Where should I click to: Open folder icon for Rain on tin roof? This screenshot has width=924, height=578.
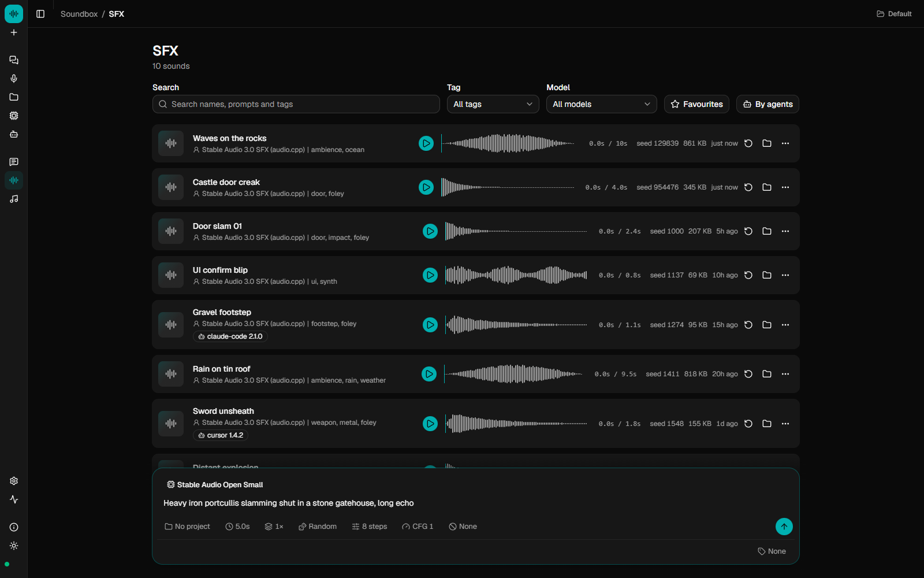[x=767, y=374]
